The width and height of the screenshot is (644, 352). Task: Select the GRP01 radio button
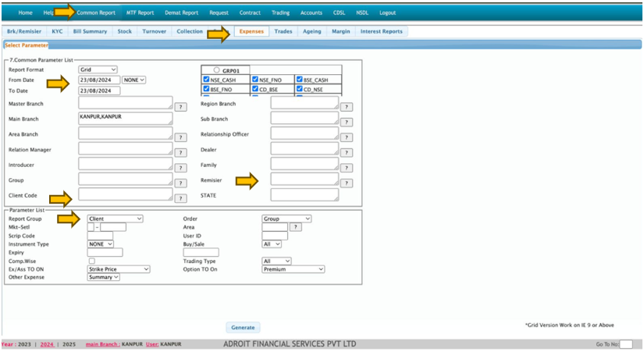tap(216, 69)
